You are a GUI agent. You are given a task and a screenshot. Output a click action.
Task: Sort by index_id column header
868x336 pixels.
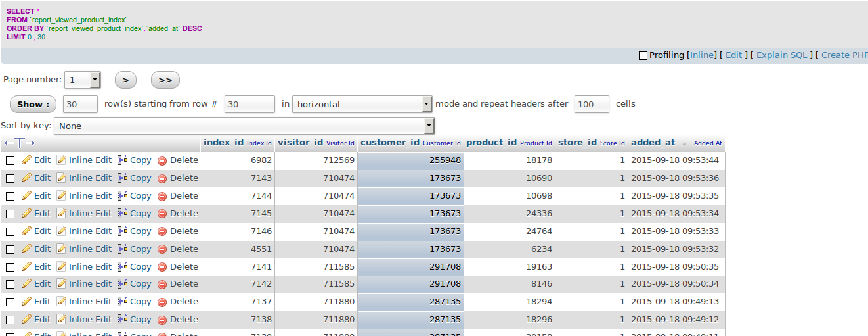(x=223, y=142)
